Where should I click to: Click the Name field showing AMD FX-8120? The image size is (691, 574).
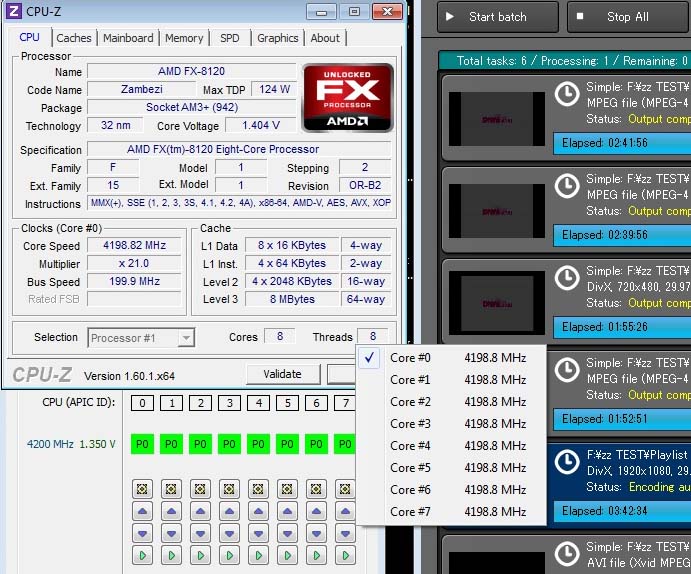pos(192,71)
